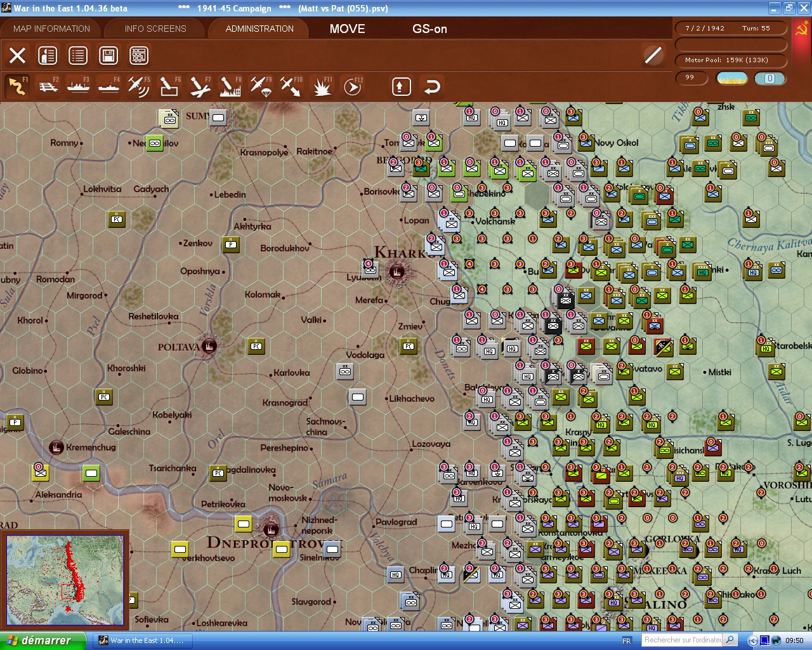Select the F6 Bomb unit mode icon
This screenshot has width=812, height=650.
tap(169, 86)
